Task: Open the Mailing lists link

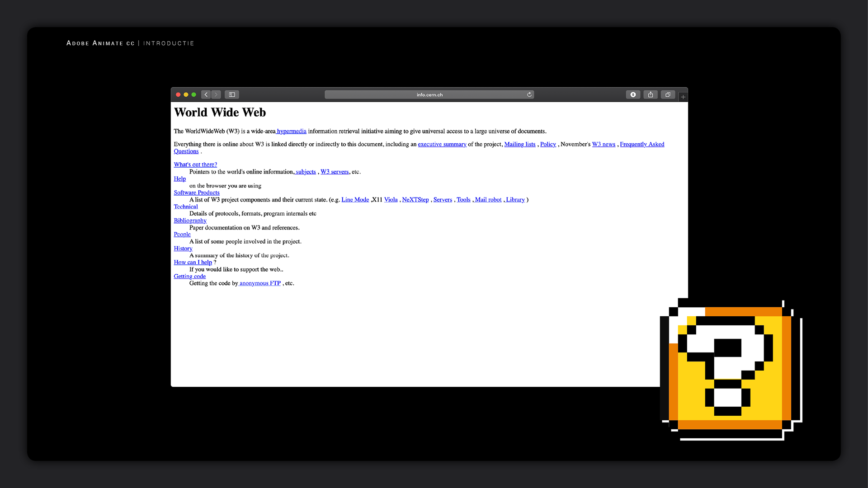Action: pyautogui.click(x=519, y=144)
